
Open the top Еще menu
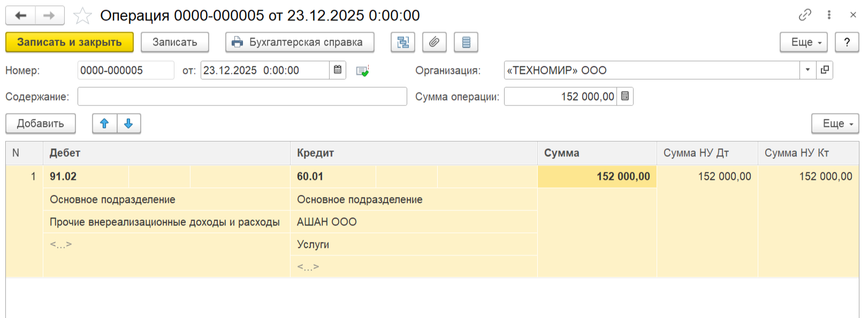click(x=803, y=42)
